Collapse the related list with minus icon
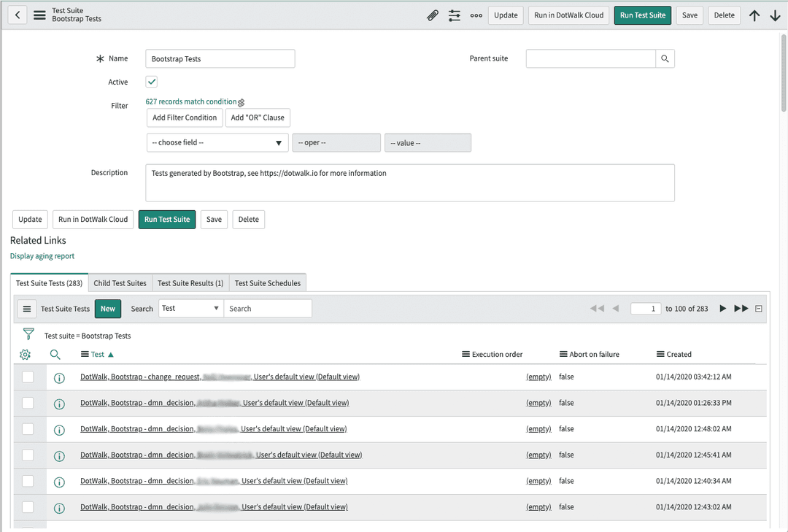788x532 pixels. coord(759,309)
